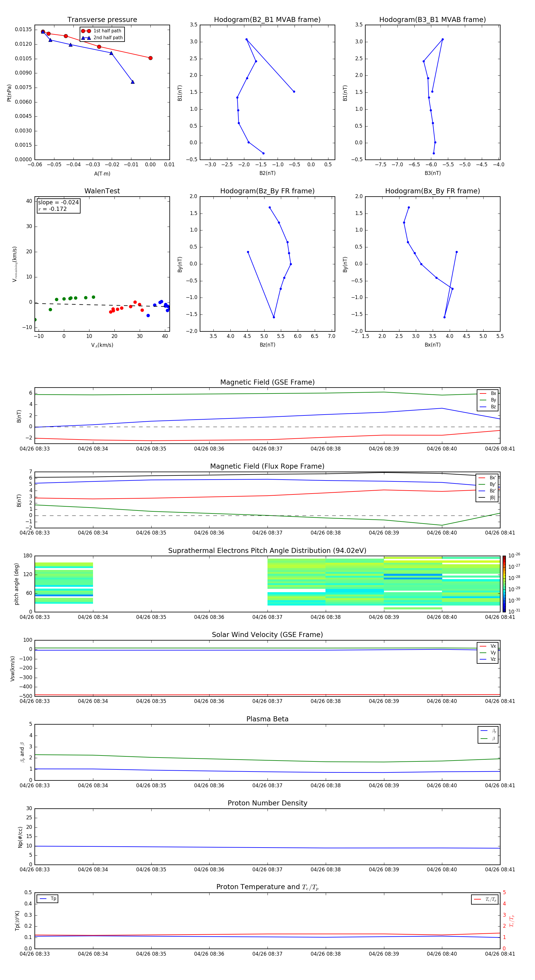Screen dimensions: 535x980
Task: Click the 10^-31 colorbar tick label
Action: tap(514, 611)
